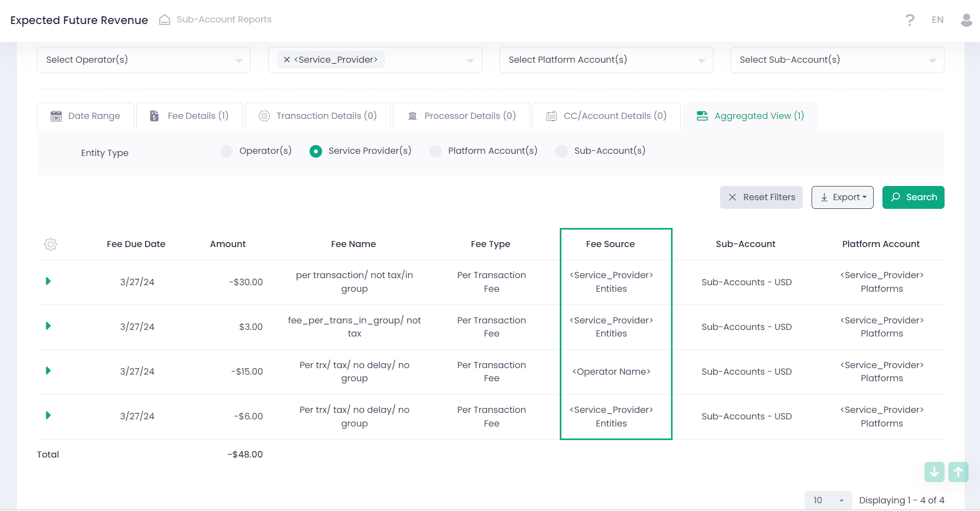Open table column settings gear
980x511 pixels.
coord(51,244)
